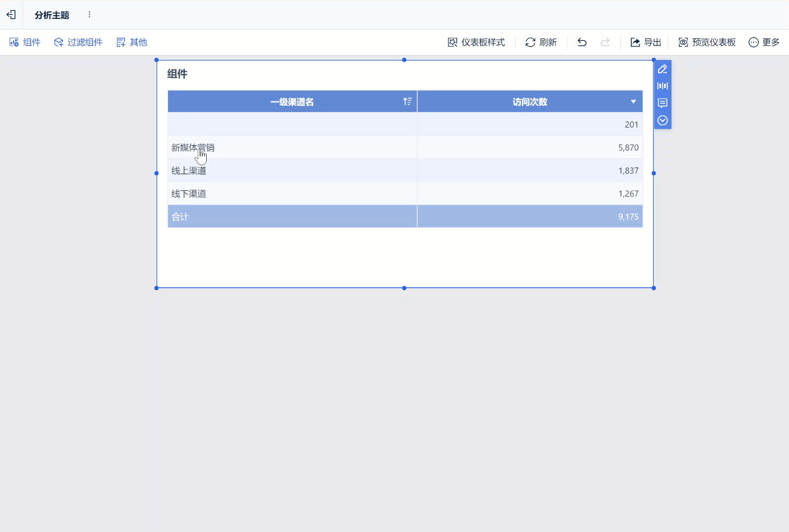The image size is (789, 532).
Task: Click the 访问次数 column header text
Action: tap(530, 102)
